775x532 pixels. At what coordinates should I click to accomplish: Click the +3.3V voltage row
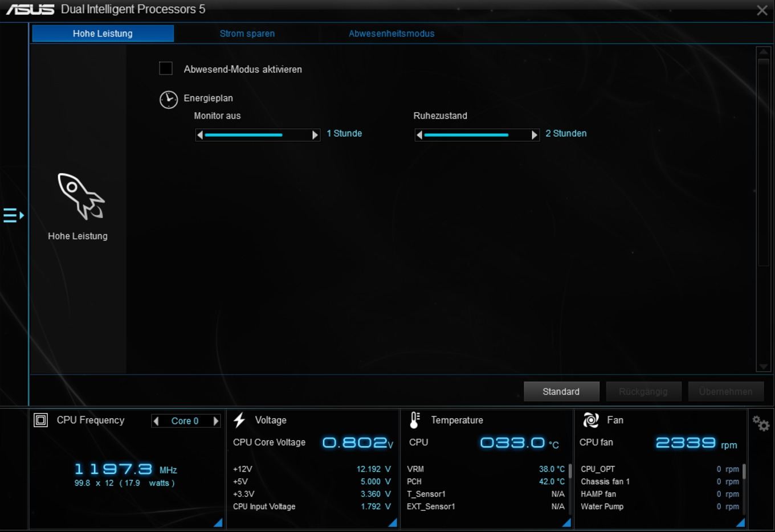[x=312, y=494]
